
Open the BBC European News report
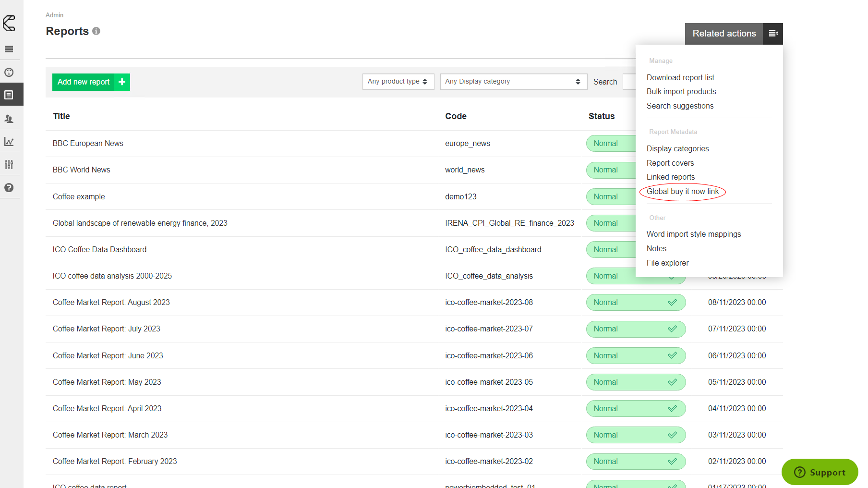tap(88, 144)
